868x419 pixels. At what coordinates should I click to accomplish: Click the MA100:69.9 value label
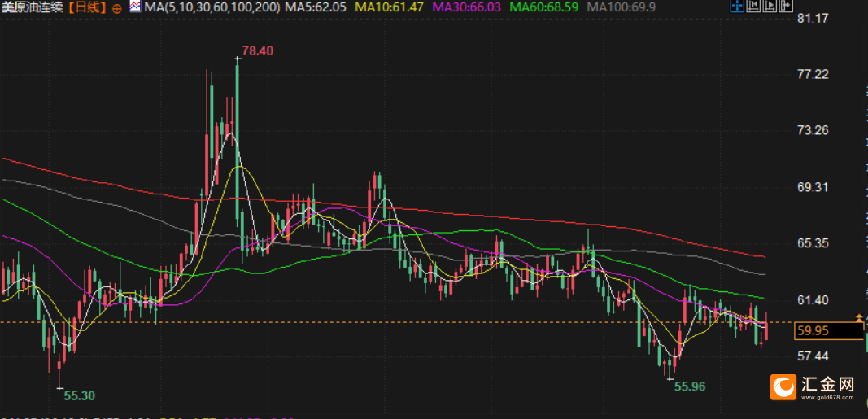[x=621, y=8]
